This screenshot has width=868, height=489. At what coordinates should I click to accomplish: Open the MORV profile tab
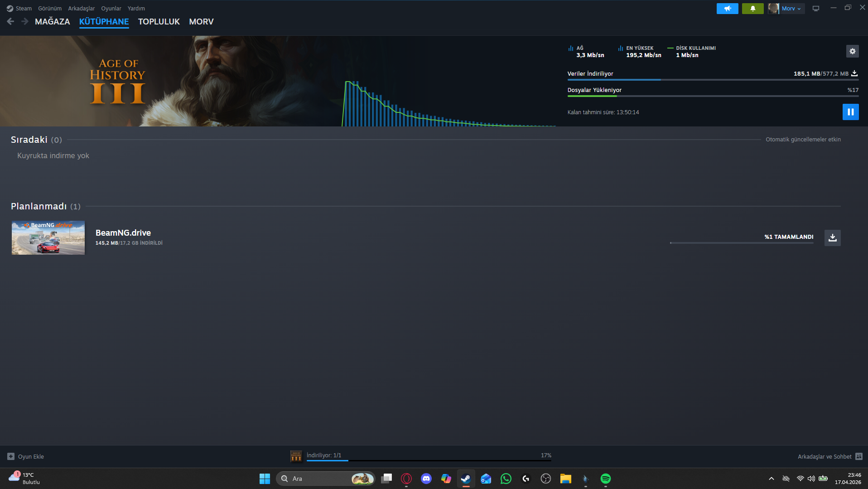click(x=201, y=21)
